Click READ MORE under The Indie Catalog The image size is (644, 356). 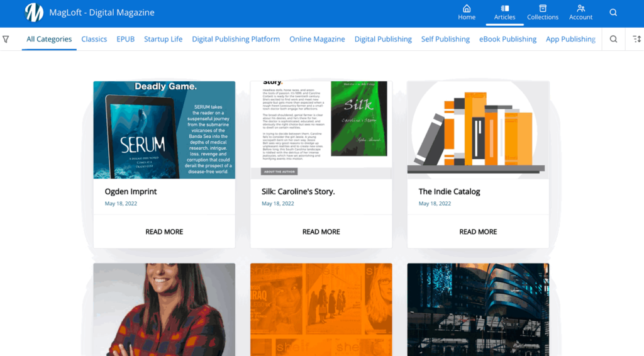478,231
